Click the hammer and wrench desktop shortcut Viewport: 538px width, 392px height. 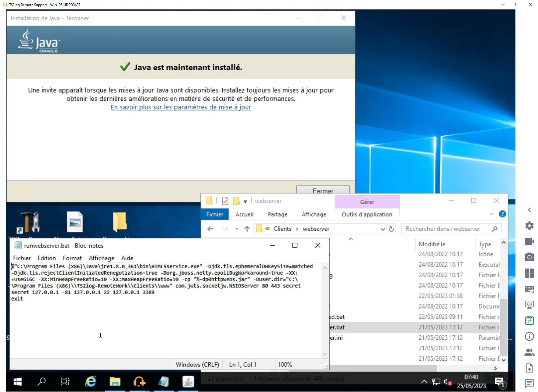pos(29,222)
